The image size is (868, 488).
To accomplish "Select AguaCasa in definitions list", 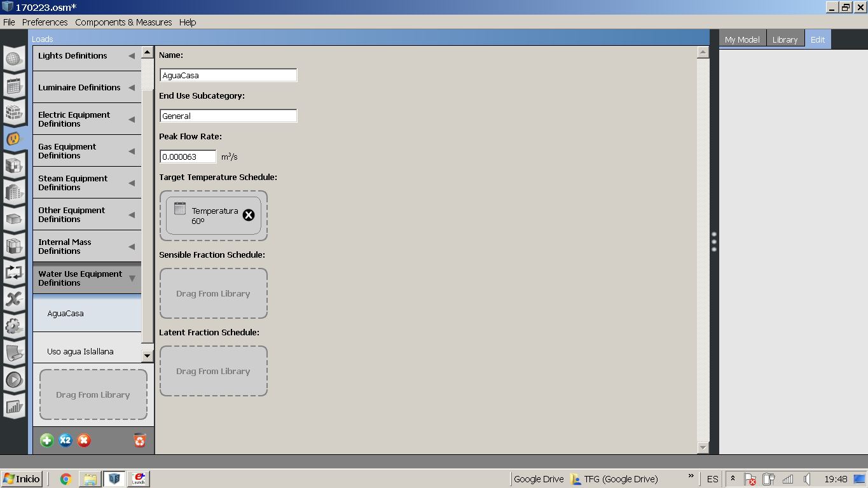I will click(x=87, y=314).
